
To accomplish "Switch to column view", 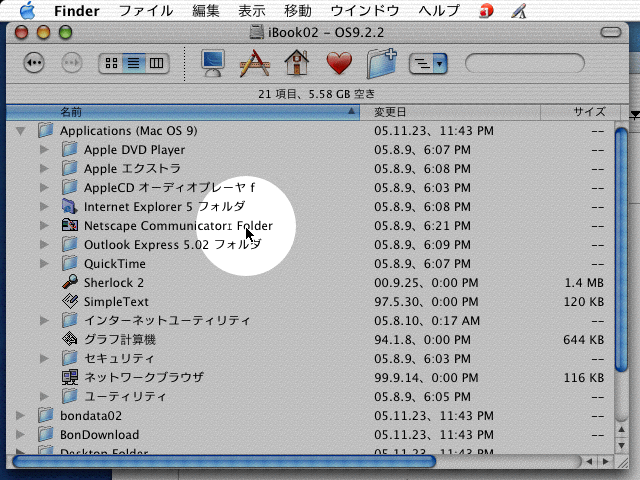I will 157,63.
